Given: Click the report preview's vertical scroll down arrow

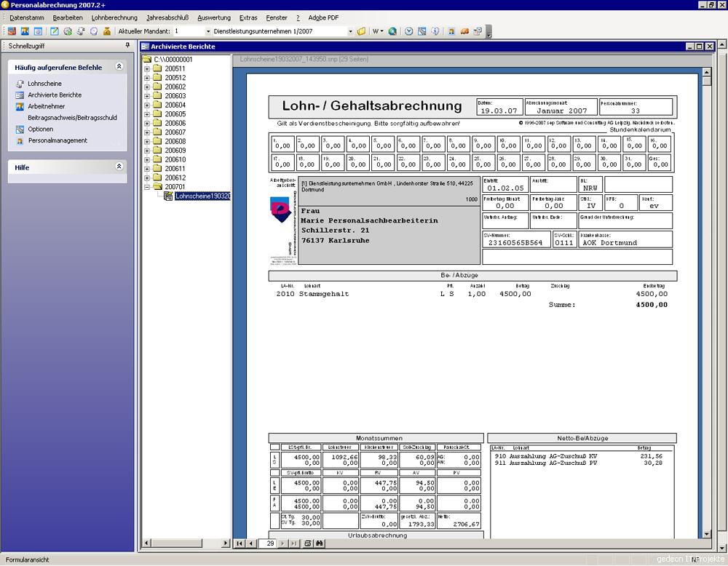Looking at the screenshot, I should pos(707,534).
